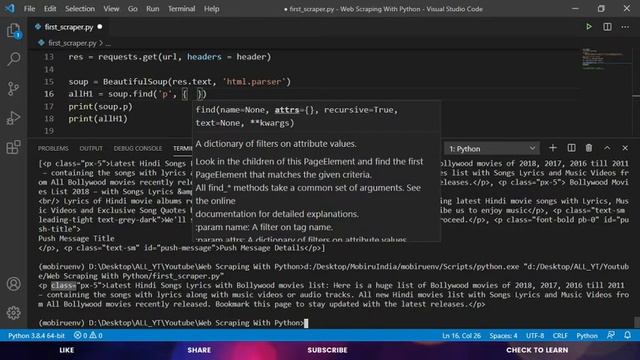640x360 pixels.
Task: Click the SHARE label in bottom banner
Action: point(199,350)
